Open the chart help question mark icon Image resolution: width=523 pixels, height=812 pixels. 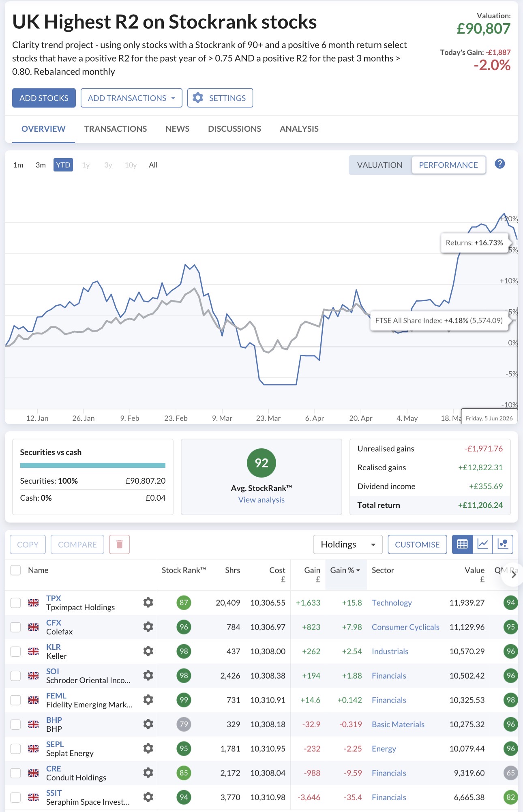pyautogui.click(x=500, y=164)
